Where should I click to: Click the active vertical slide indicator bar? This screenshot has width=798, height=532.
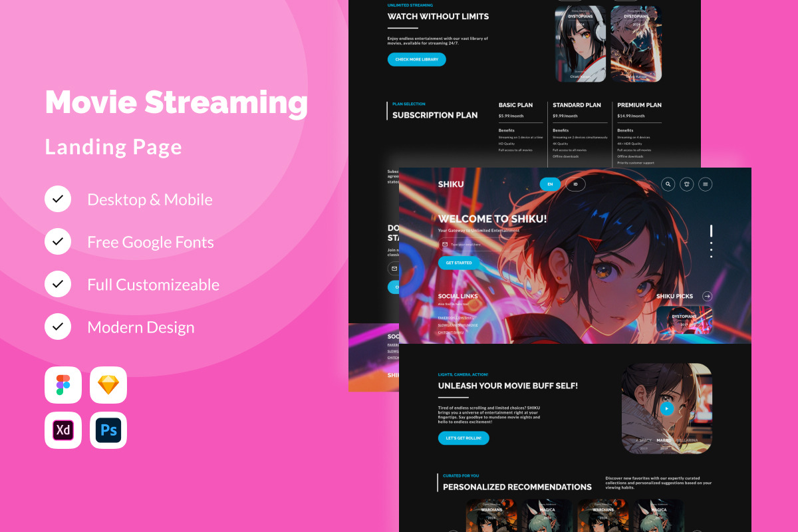[711, 231]
